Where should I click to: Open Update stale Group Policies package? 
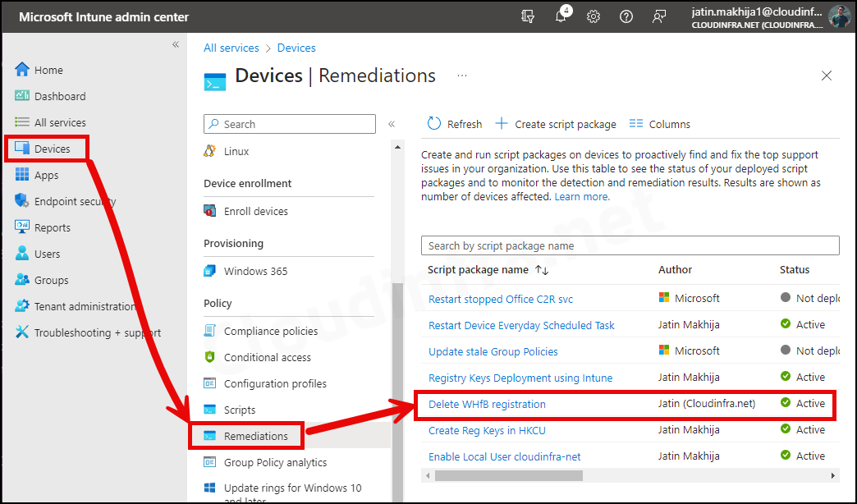493,351
